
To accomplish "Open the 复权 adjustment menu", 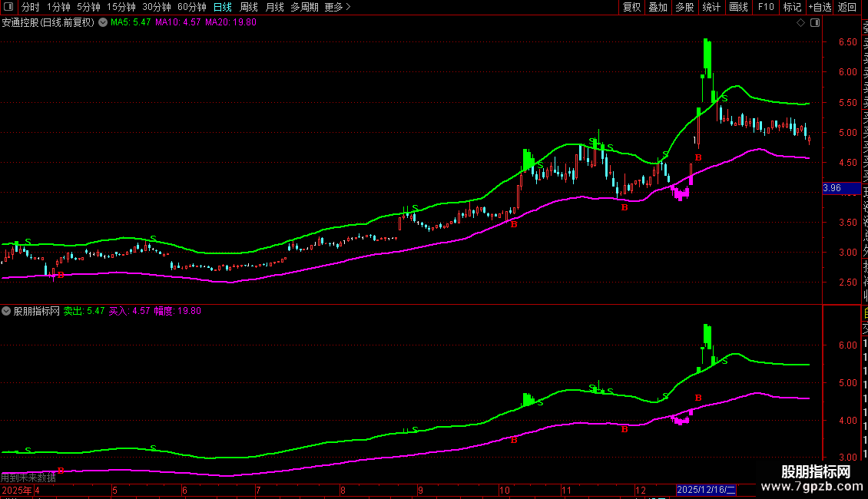I will [x=631, y=7].
